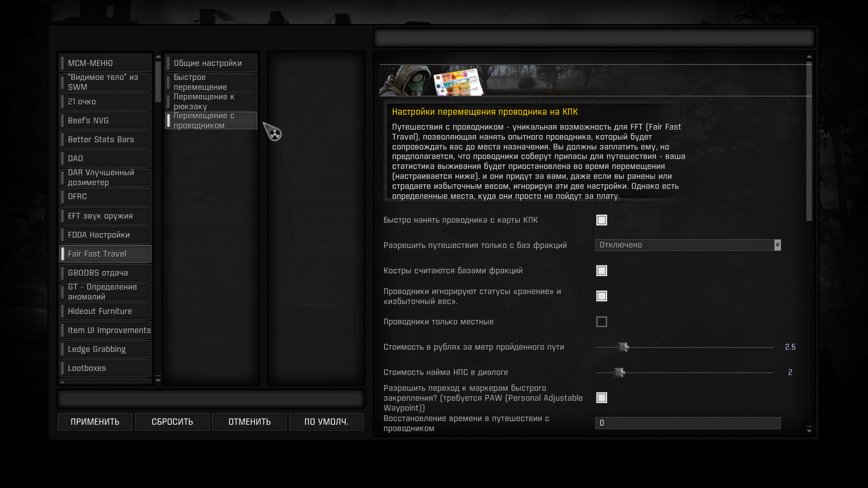Click the "ПО УМОЛЧ." defaults button
The height and width of the screenshot is (488, 868).
click(x=326, y=422)
